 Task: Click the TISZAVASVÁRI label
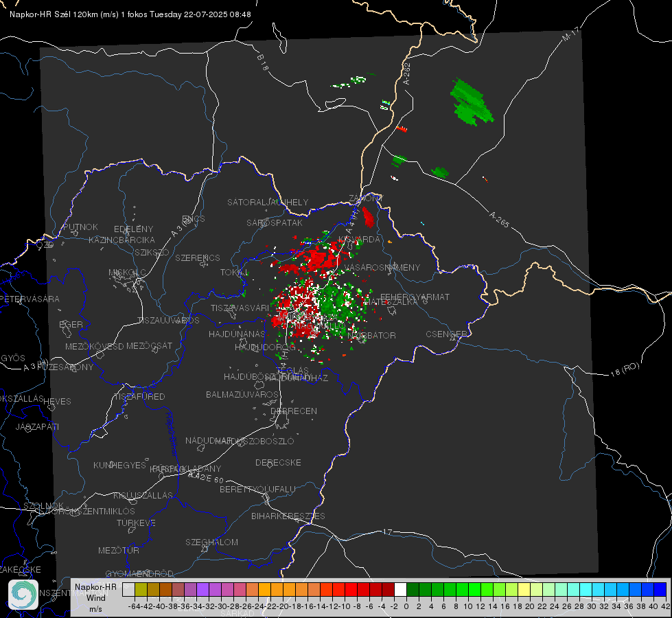coord(240,308)
